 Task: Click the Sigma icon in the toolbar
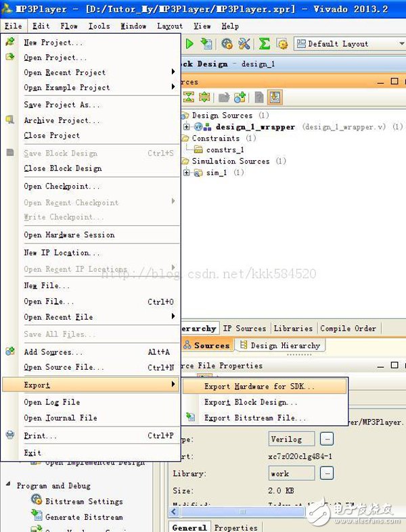click(265, 44)
